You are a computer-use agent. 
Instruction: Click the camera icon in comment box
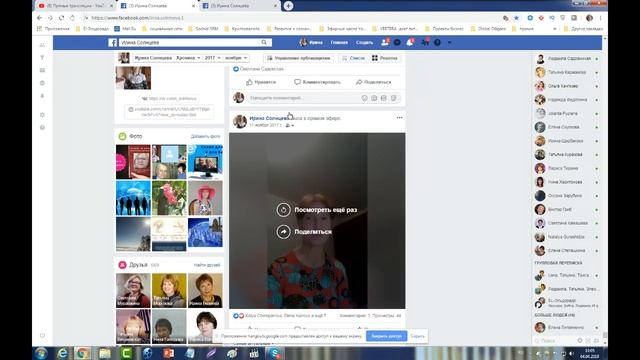coord(374,98)
